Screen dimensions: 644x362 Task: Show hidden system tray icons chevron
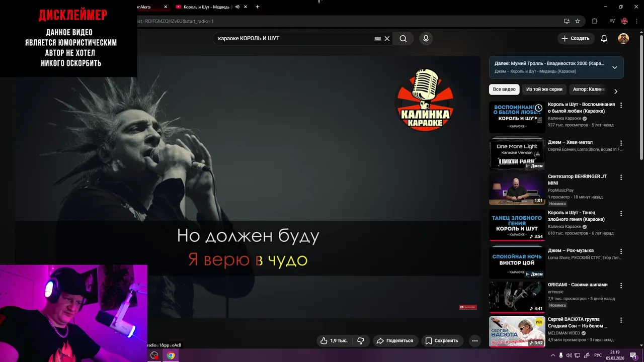coord(553,355)
